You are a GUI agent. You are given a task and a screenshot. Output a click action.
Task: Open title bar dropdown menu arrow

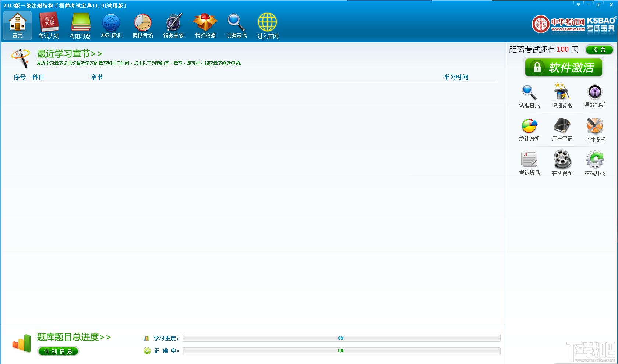(x=579, y=5)
